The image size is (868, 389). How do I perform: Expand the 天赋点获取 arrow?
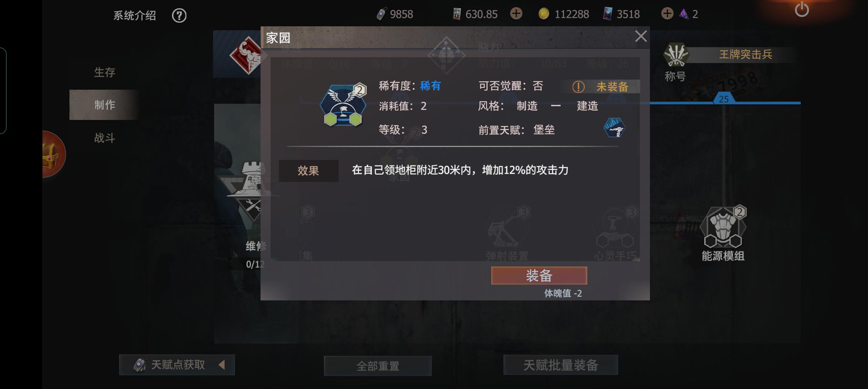coord(222,365)
